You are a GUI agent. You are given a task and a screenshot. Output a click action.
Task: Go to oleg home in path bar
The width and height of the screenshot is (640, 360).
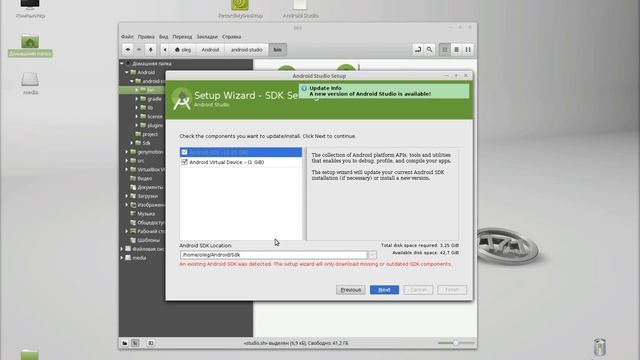coord(183,49)
